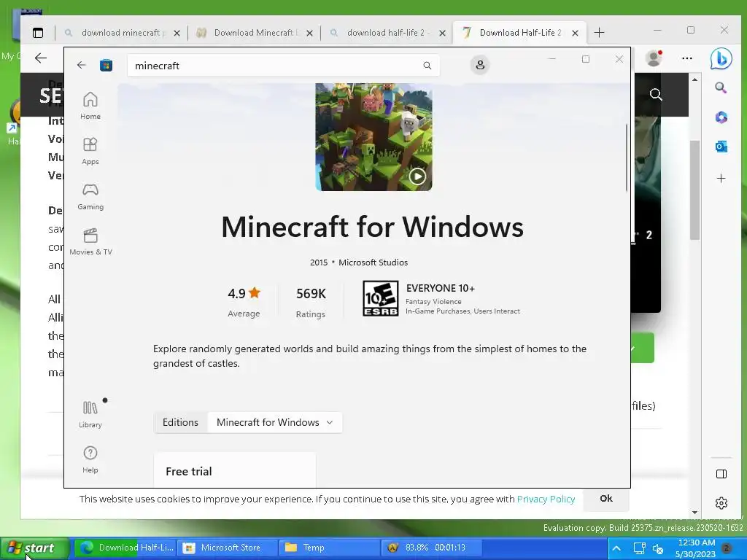The height and width of the screenshot is (560, 747).
Task: Open the Editions dropdown Minecraft for Windows
Action: click(275, 422)
